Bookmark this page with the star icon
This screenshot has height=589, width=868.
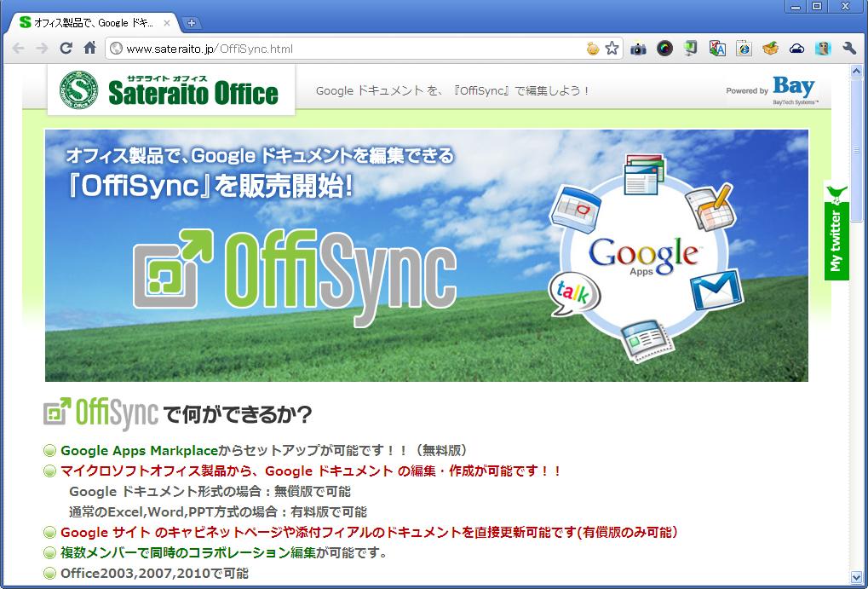(612, 49)
